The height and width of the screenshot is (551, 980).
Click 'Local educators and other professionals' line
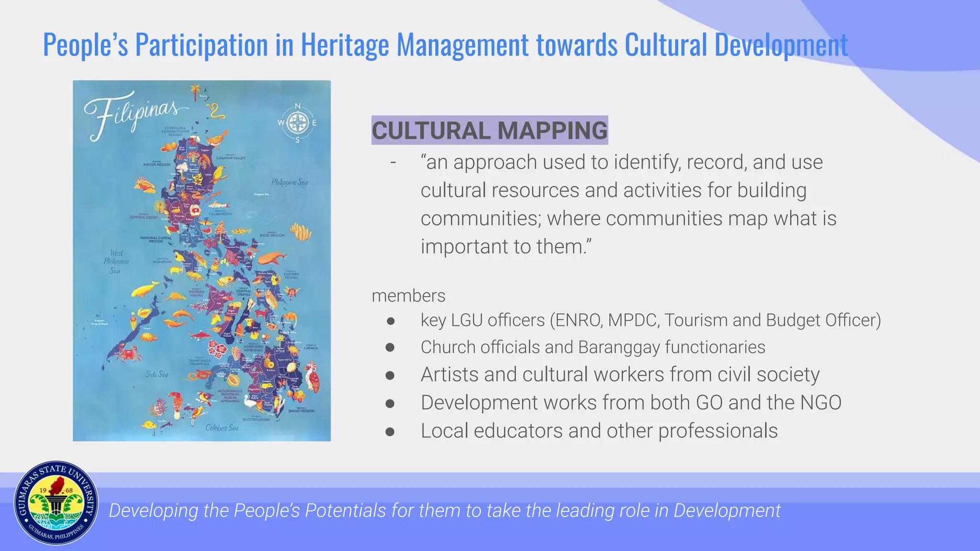pos(599,431)
